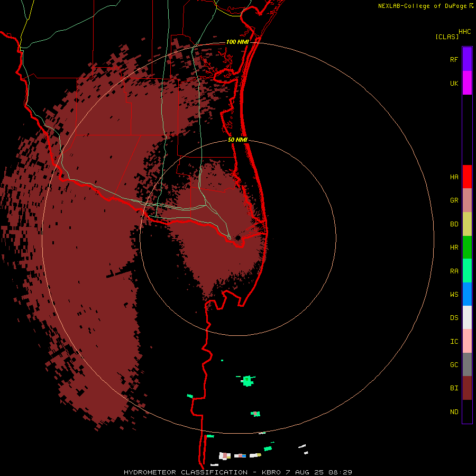Click the ND black legend swatch
The image size is (476, 476).
[x=467, y=411]
